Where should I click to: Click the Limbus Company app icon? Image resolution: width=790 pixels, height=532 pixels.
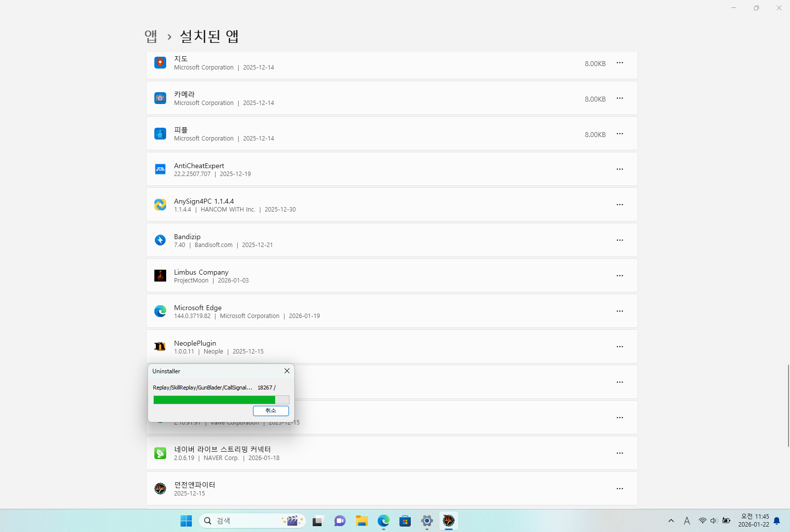click(160, 276)
